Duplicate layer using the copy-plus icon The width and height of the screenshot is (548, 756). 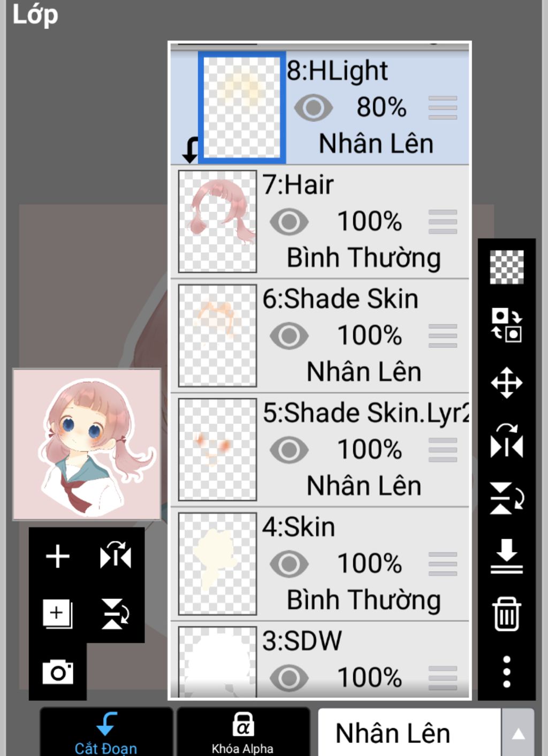[x=58, y=614]
